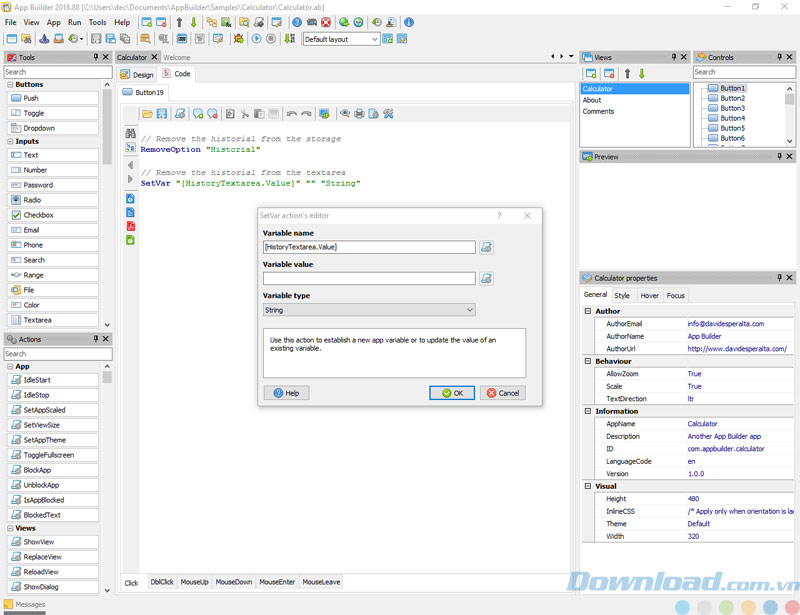Open folder icon in code editor toolbar
This screenshot has height=615, width=800.
147,114
